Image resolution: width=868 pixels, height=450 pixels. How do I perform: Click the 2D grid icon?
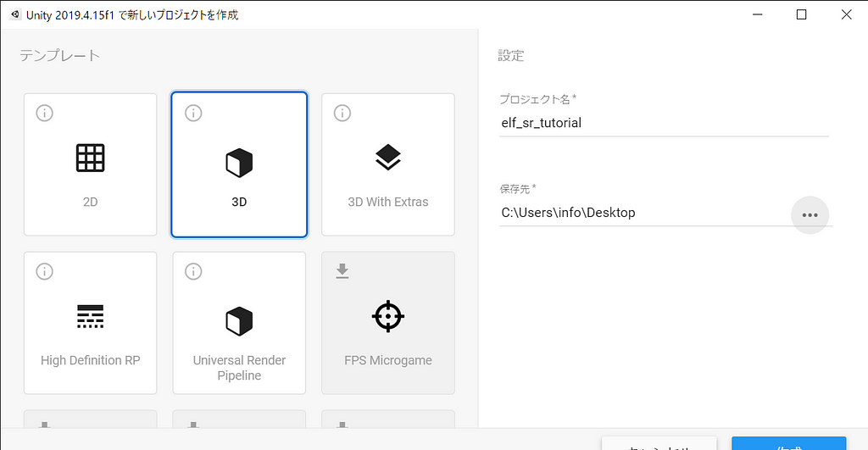tap(90, 158)
